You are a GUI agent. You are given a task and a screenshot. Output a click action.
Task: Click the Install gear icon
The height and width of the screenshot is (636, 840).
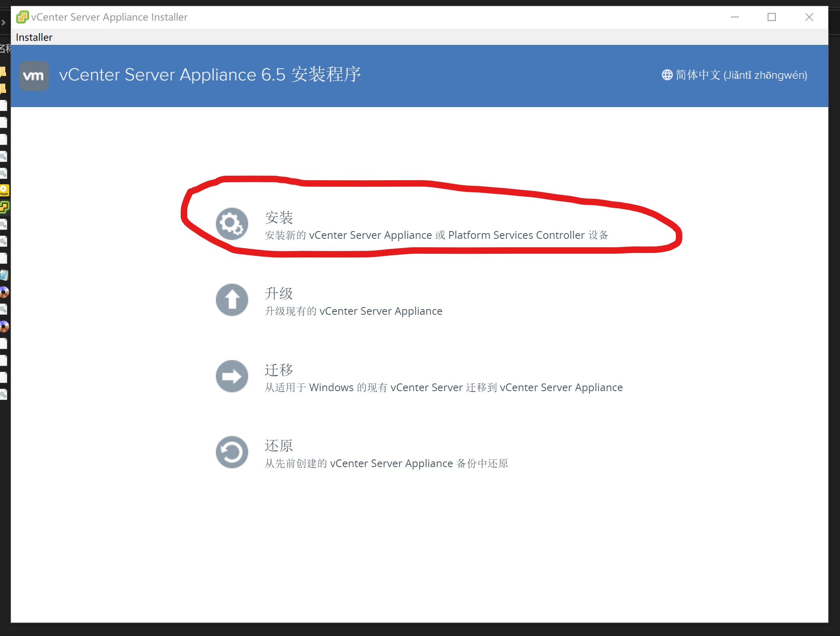(x=232, y=224)
